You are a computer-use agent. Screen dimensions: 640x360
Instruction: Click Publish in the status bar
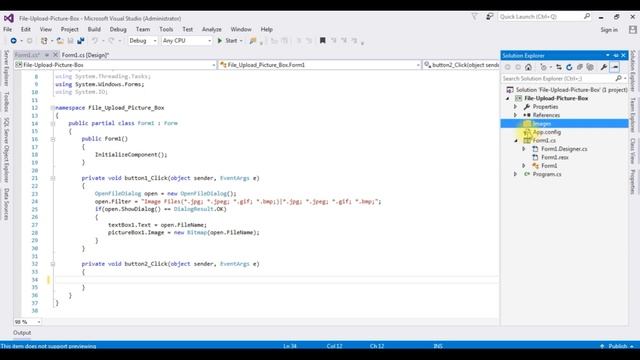[618, 346]
